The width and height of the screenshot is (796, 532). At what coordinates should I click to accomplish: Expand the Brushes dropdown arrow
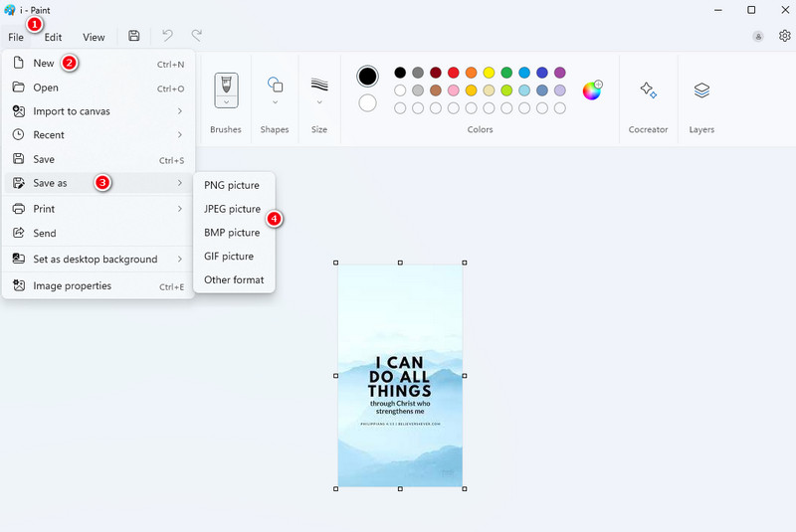226,101
